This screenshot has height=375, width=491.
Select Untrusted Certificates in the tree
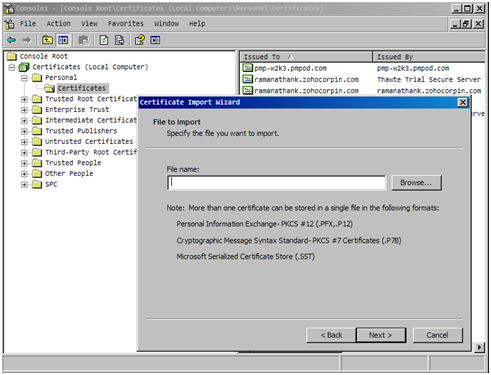point(89,142)
